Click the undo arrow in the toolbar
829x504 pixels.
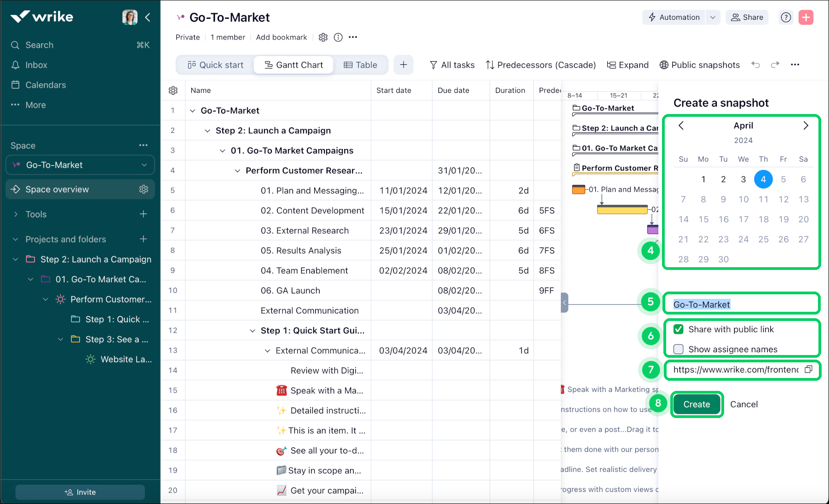coord(755,65)
